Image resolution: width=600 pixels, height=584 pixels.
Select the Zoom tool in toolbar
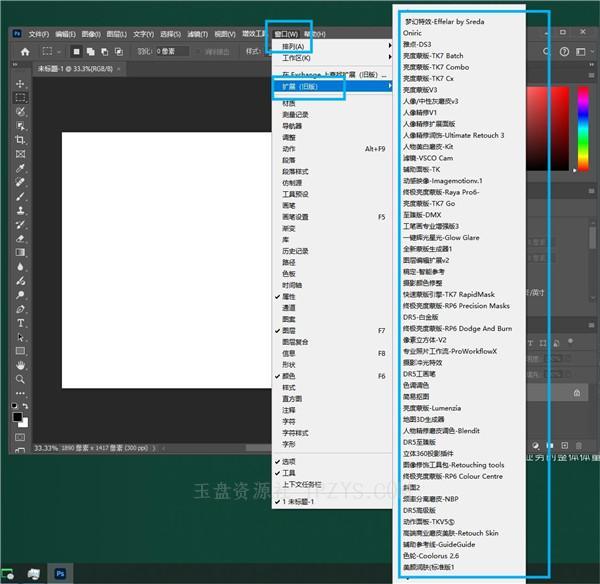pos(20,380)
